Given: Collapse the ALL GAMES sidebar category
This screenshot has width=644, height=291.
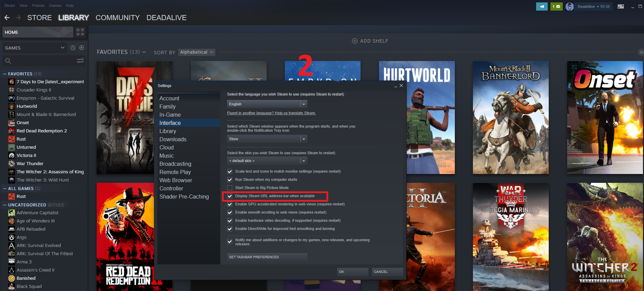Looking at the screenshot, I should pos(5,188).
